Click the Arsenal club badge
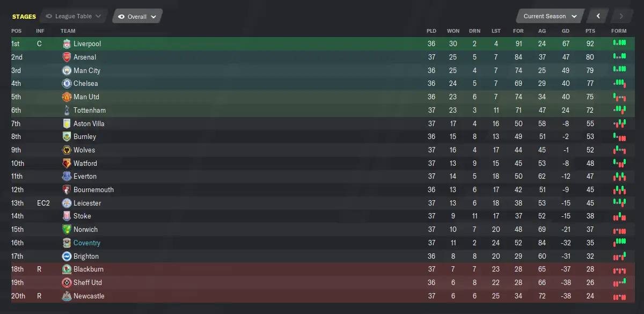The height and width of the screenshot is (314, 644). [x=67, y=57]
